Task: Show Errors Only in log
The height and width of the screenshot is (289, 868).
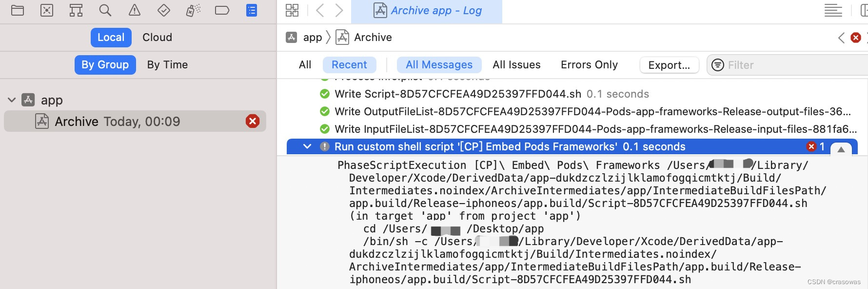Action: (589, 65)
